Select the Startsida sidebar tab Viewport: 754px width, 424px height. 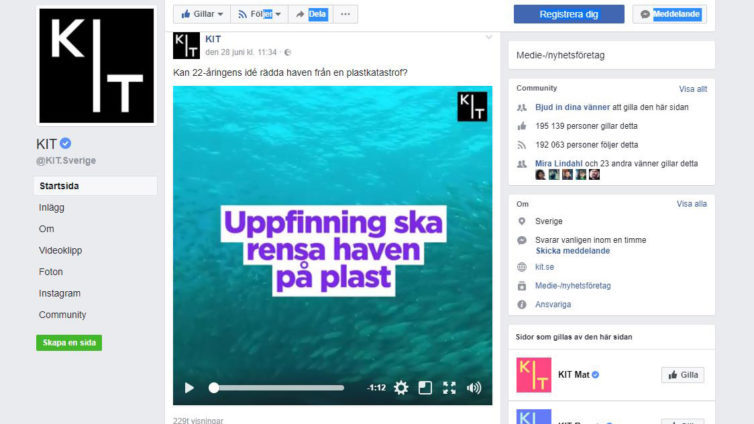click(x=95, y=186)
